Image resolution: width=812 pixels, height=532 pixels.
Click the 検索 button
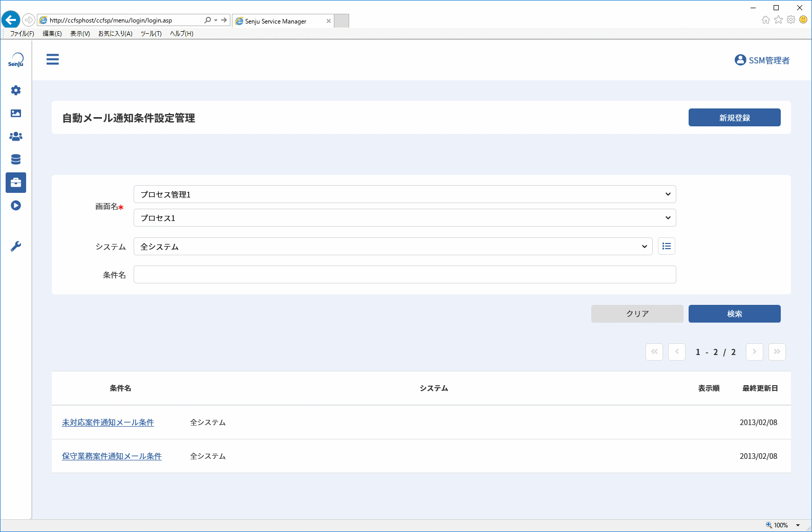tap(735, 314)
